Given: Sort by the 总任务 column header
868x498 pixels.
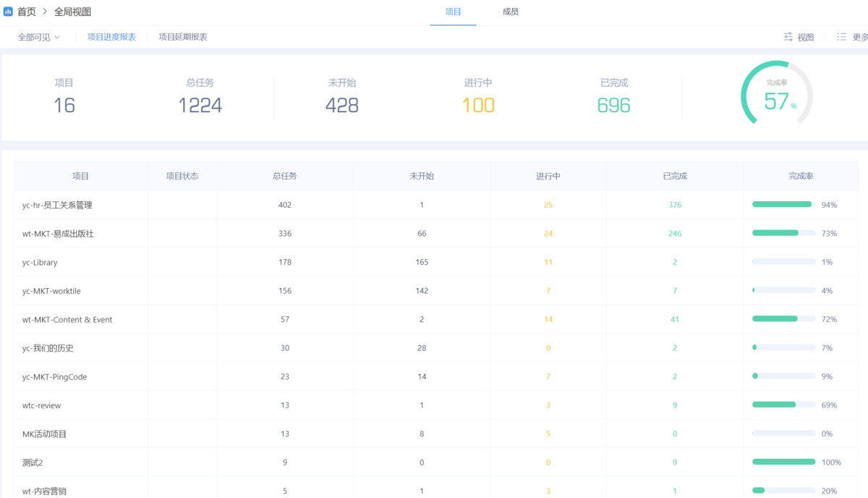Looking at the screenshot, I should pos(284,176).
